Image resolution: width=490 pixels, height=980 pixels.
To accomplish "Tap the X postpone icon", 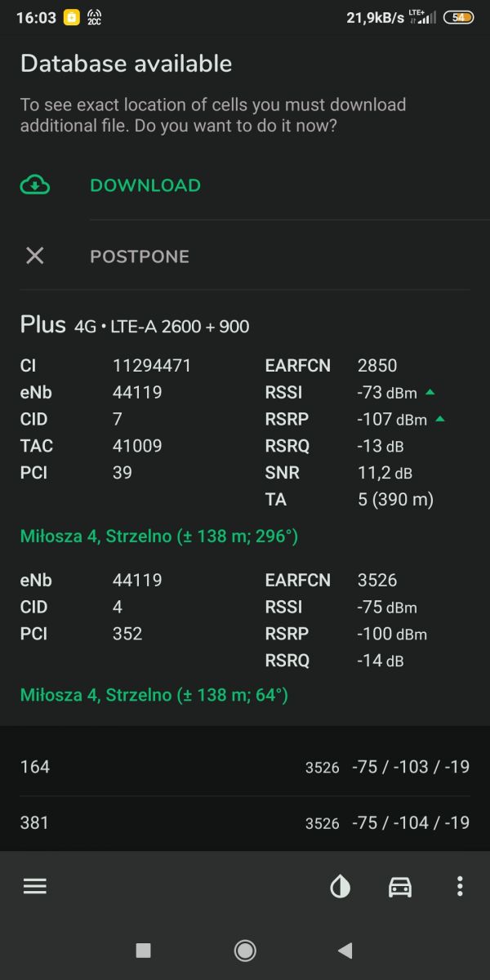I will pyautogui.click(x=34, y=256).
